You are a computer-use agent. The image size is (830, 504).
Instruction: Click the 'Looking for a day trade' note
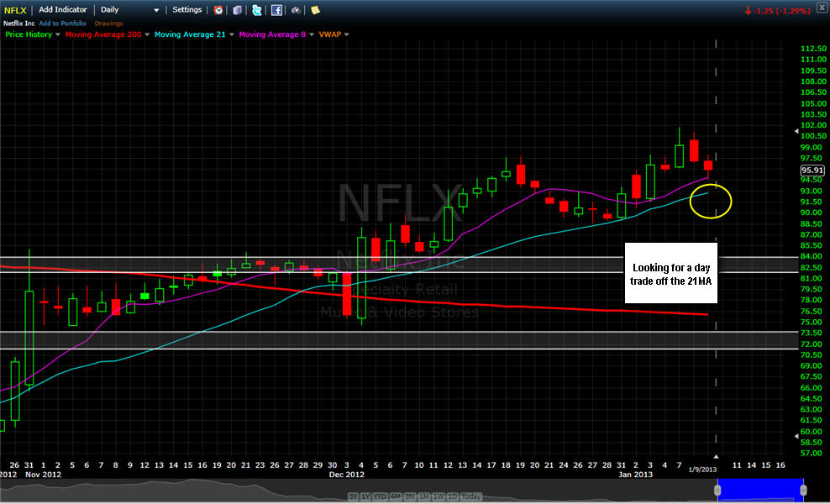coord(671,273)
